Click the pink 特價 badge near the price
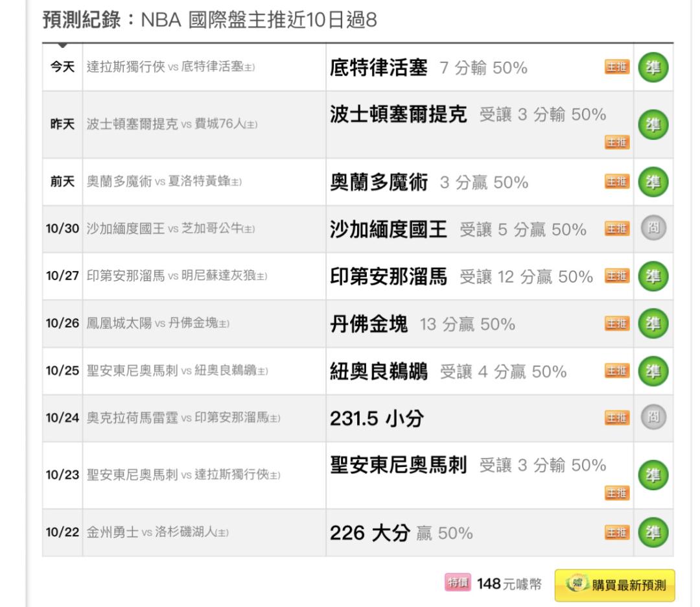Screen dimensions: 700x607 pos(458,582)
